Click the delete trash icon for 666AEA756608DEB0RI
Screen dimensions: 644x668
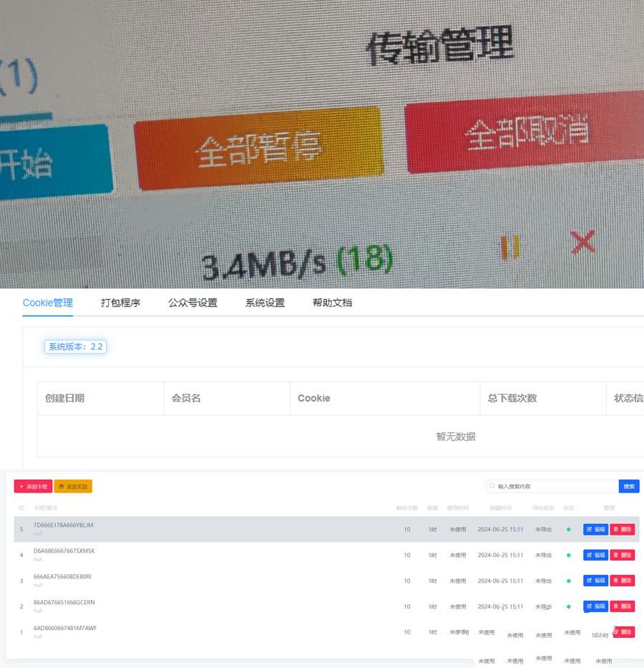[617, 581]
